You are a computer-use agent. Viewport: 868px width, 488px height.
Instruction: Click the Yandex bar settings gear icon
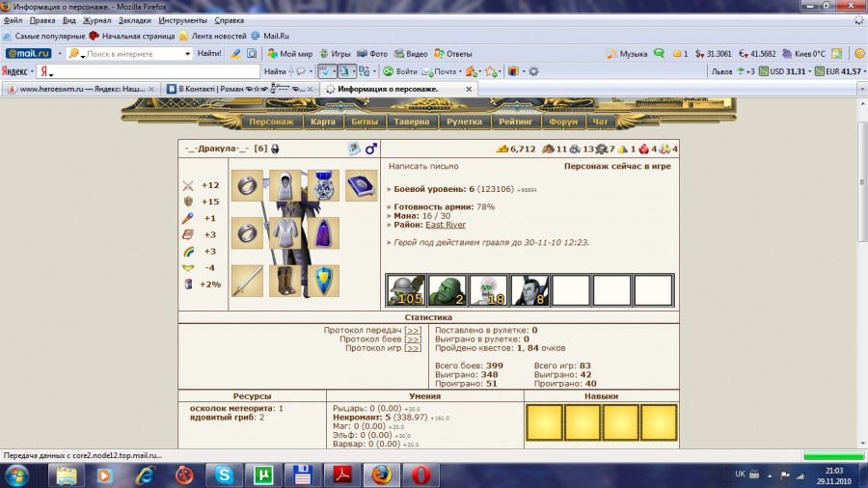click(x=533, y=71)
